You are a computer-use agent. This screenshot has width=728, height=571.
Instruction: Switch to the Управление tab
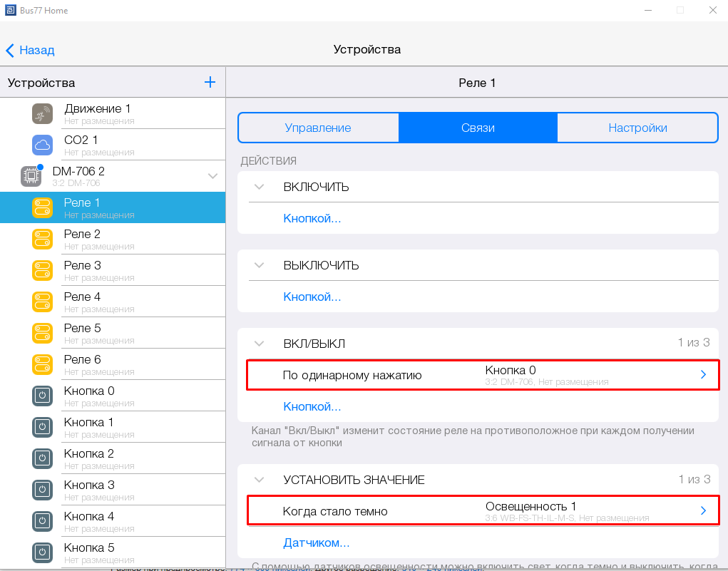coord(318,128)
